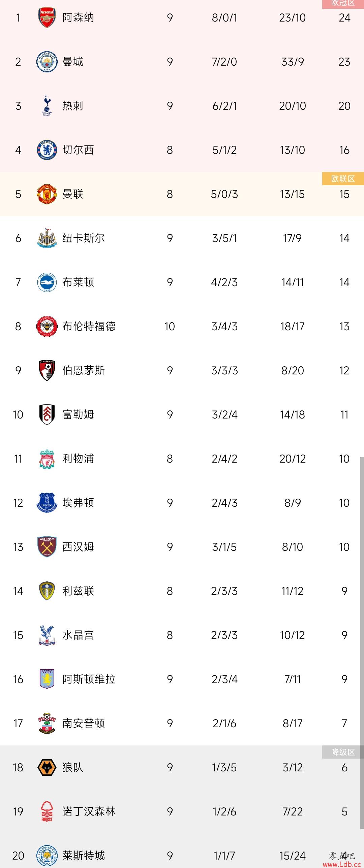Click the Chelsea club crest

pos(47,150)
